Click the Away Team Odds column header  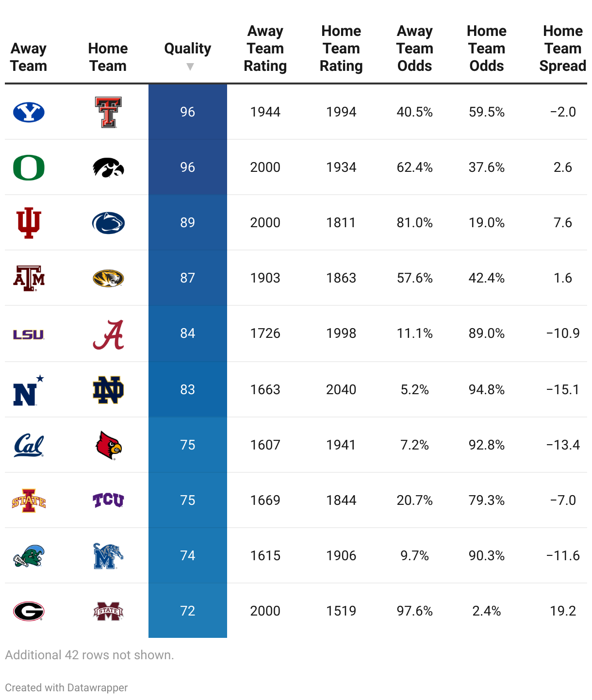point(414,49)
